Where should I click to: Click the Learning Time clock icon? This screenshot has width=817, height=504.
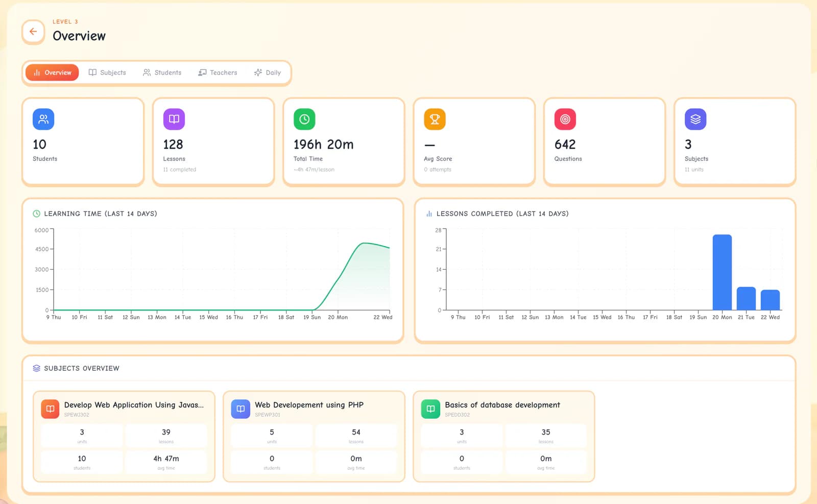(x=36, y=214)
